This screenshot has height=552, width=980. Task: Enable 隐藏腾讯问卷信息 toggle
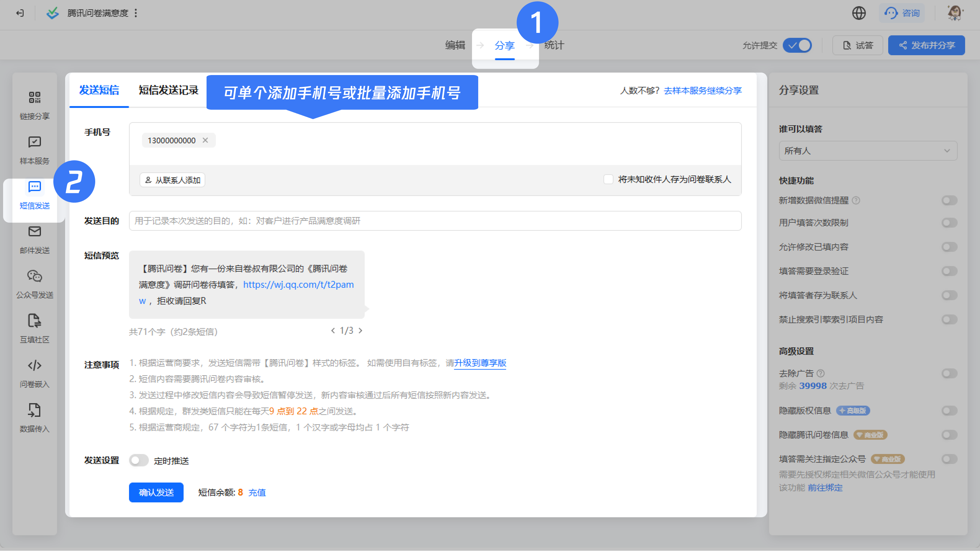click(x=949, y=435)
